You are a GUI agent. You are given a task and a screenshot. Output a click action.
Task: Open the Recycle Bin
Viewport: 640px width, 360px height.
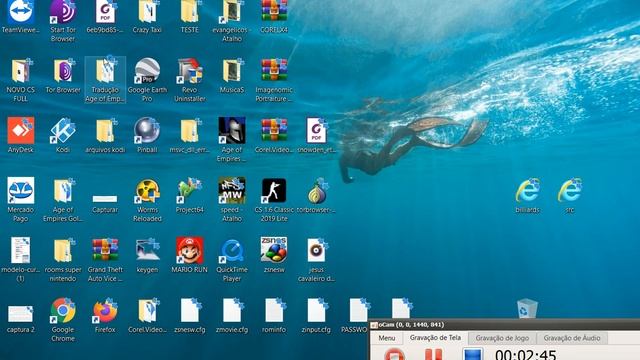[527, 309]
